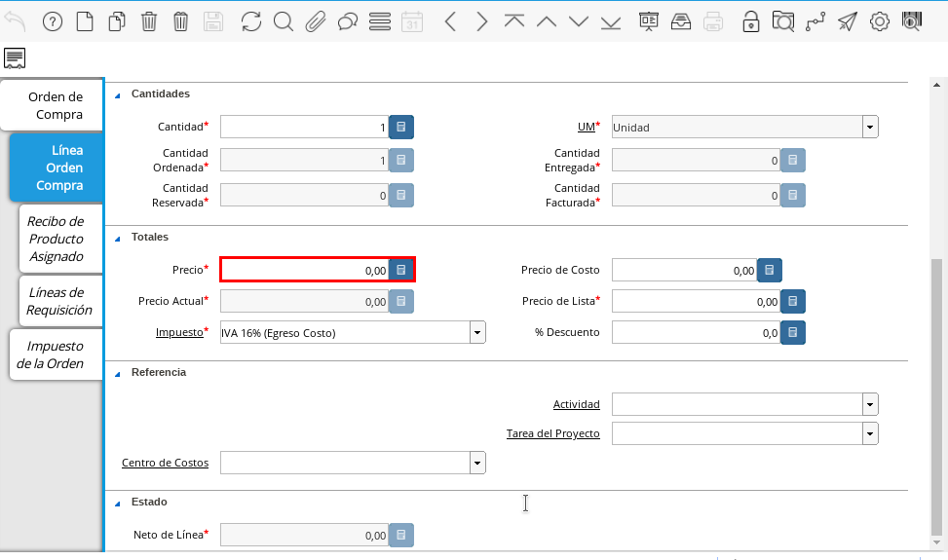Image resolution: width=948 pixels, height=560 pixels.
Task: Open the Help icon in toolbar
Action: coord(53,22)
